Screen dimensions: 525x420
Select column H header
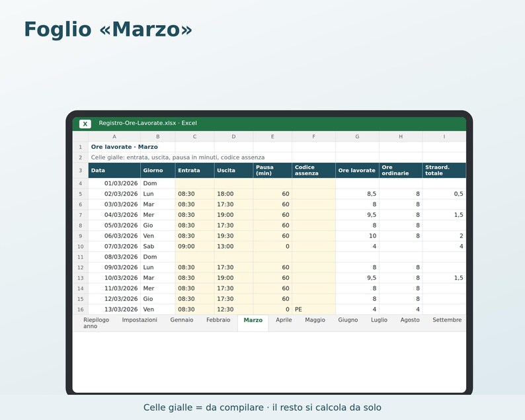(x=401, y=137)
